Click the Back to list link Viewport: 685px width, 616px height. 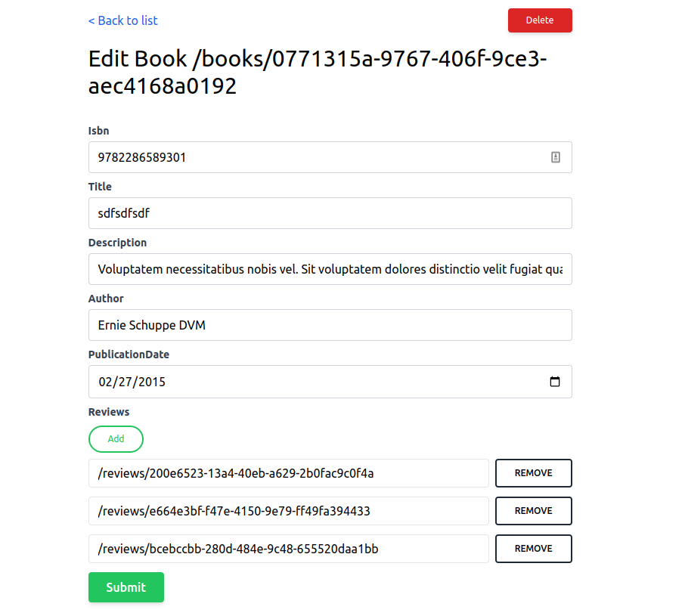[x=122, y=20]
